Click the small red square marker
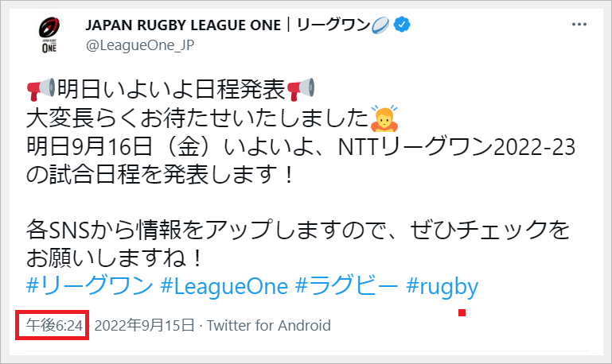612x364 pixels. [462, 312]
